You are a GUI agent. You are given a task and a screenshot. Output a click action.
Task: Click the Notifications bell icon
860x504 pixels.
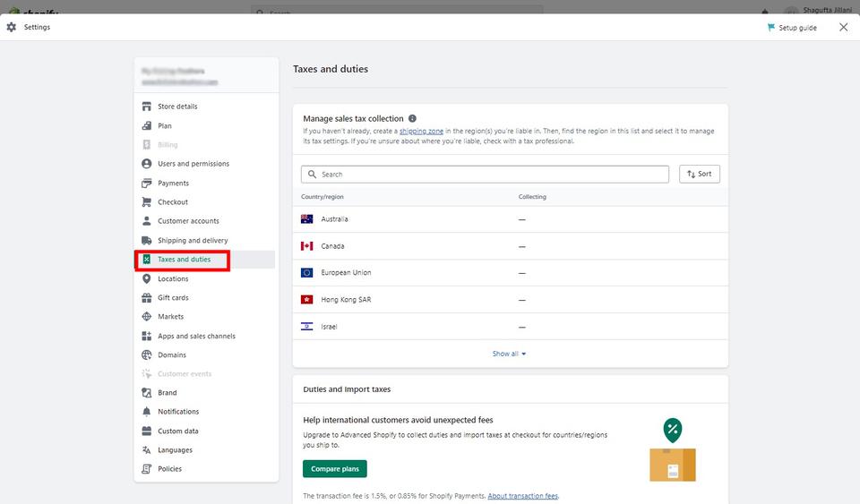146,412
